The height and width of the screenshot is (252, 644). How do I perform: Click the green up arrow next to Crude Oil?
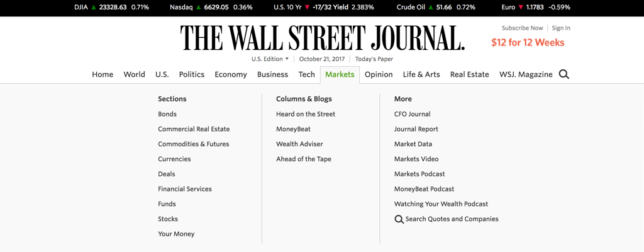coord(430,7)
